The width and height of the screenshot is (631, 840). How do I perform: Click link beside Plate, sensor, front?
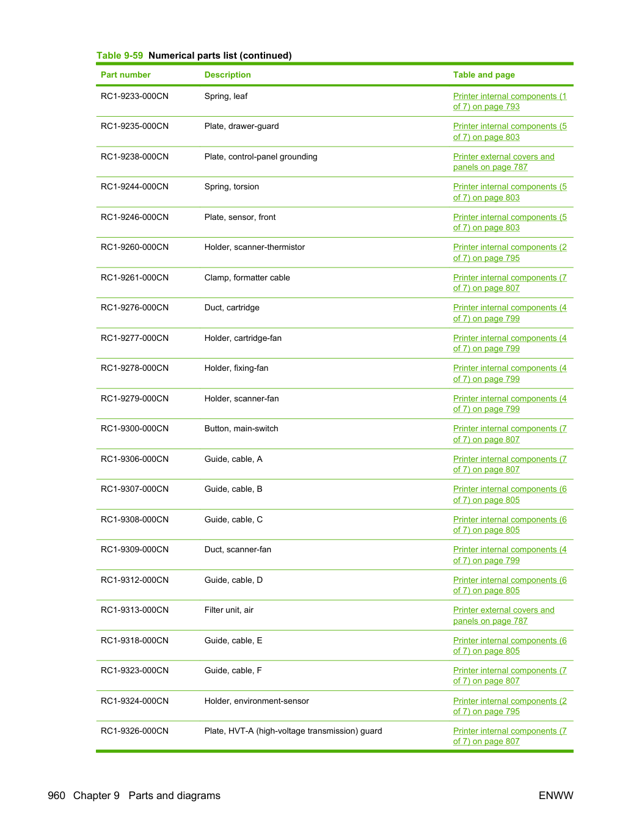click(x=509, y=222)
